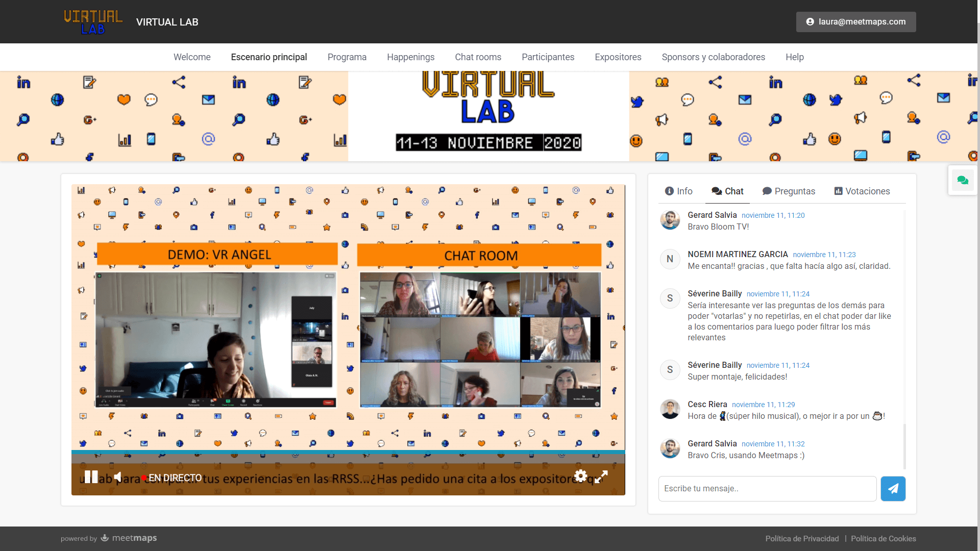Click NOEMI MARTINEZ GARCIA's N avatar
The image size is (980, 551).
(670, 259)
